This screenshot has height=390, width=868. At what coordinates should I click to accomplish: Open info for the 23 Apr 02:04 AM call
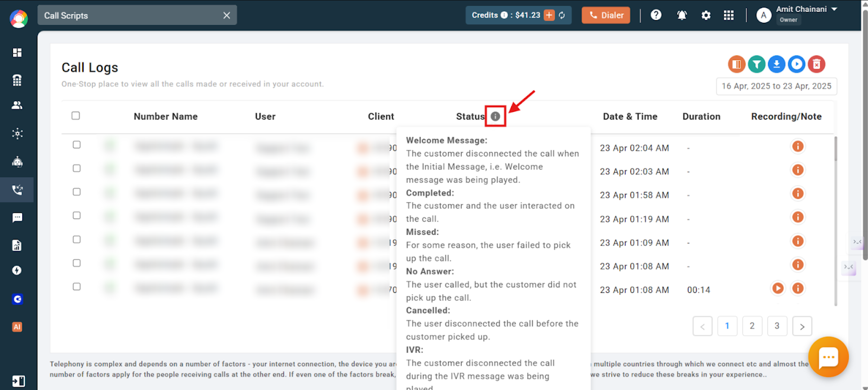[x=798, y=147]
